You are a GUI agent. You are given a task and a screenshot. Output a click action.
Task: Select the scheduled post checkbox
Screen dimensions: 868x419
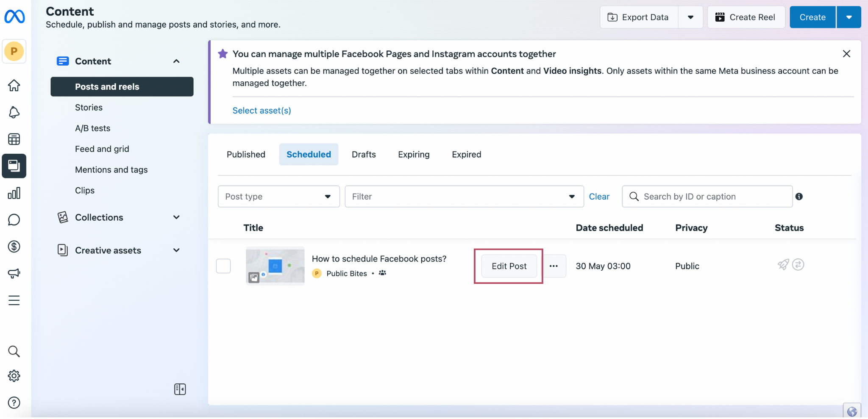[x=223, y=266]
